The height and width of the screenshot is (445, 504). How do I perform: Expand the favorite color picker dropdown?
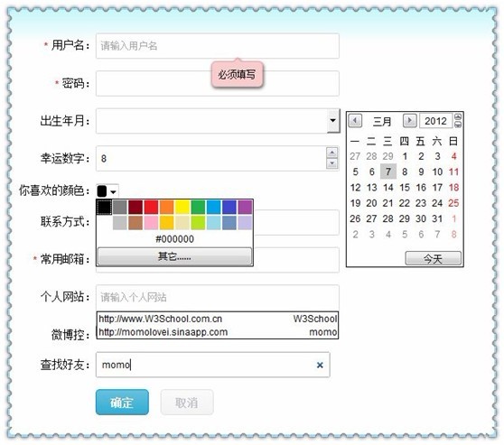point(107,191)
